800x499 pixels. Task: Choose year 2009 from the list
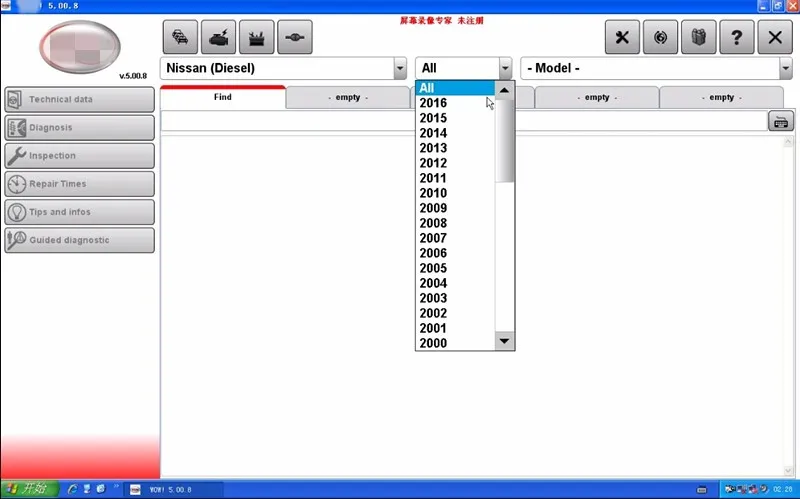tap(455, 208)
